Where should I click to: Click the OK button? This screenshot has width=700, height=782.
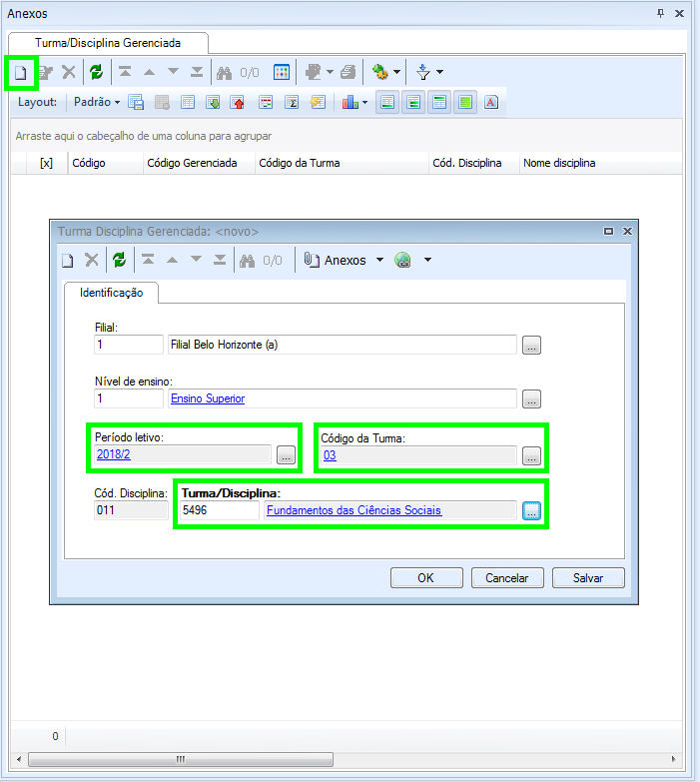426,578
